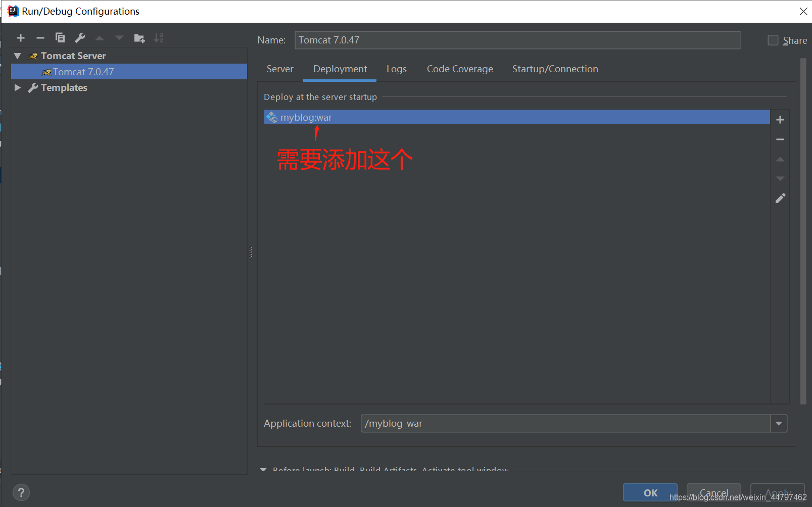Switch to the Server tab

click(x=280, y=69)
